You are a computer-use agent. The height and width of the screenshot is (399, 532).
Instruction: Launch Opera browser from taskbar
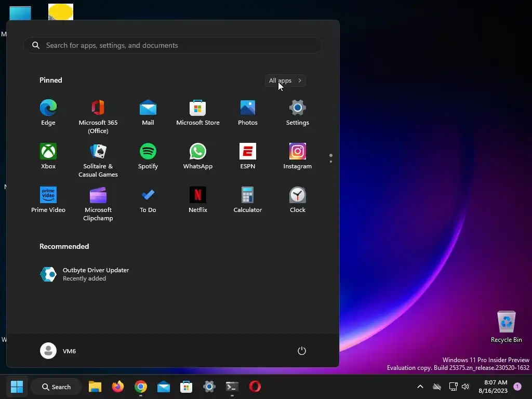(x=255, y=387)
